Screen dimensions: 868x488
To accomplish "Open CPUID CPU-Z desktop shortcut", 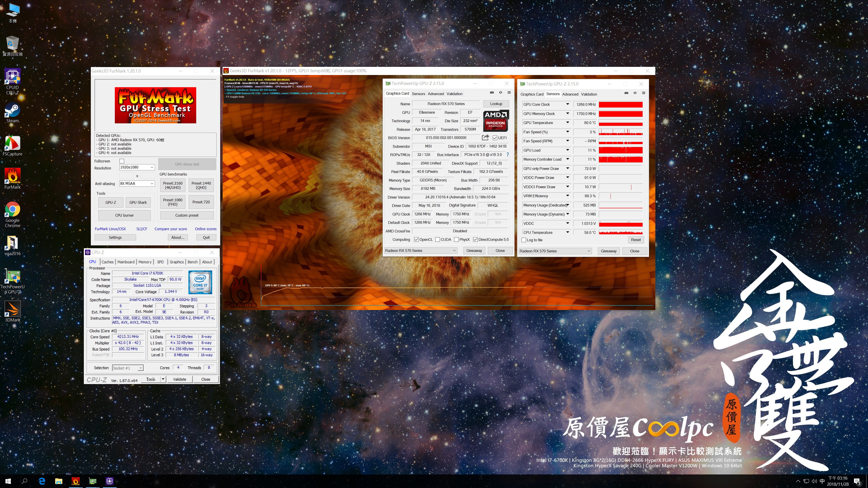I will coord(12,82).
